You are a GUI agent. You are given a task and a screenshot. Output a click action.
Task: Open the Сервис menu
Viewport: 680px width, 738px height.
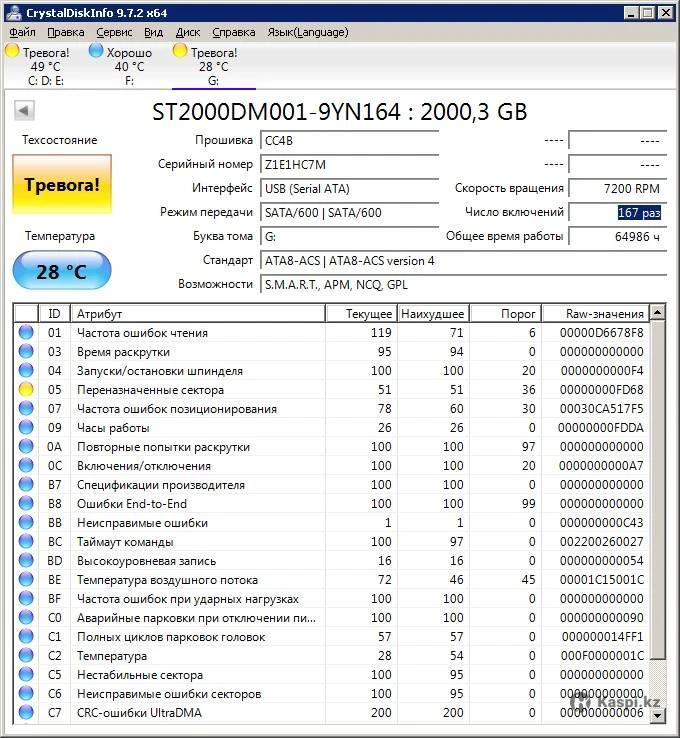click(114, 32)
